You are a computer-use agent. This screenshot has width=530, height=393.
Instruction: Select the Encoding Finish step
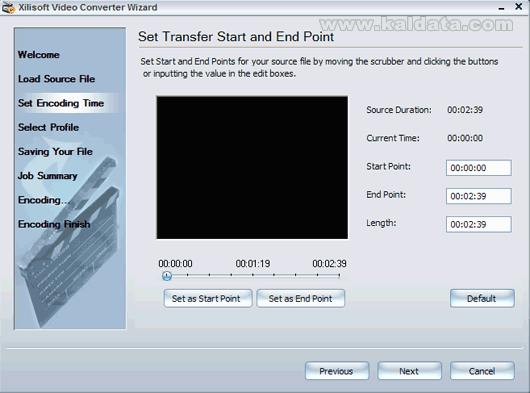[x=54, y=224]
